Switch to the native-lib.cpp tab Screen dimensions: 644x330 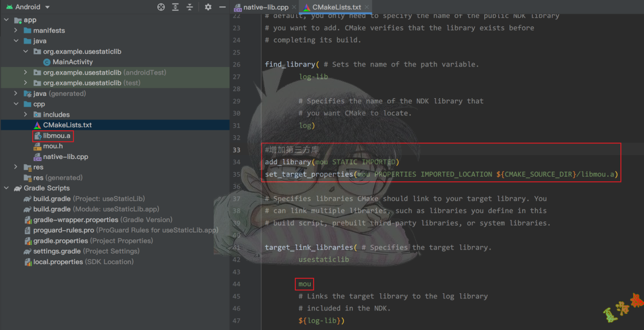pos(265,7)
